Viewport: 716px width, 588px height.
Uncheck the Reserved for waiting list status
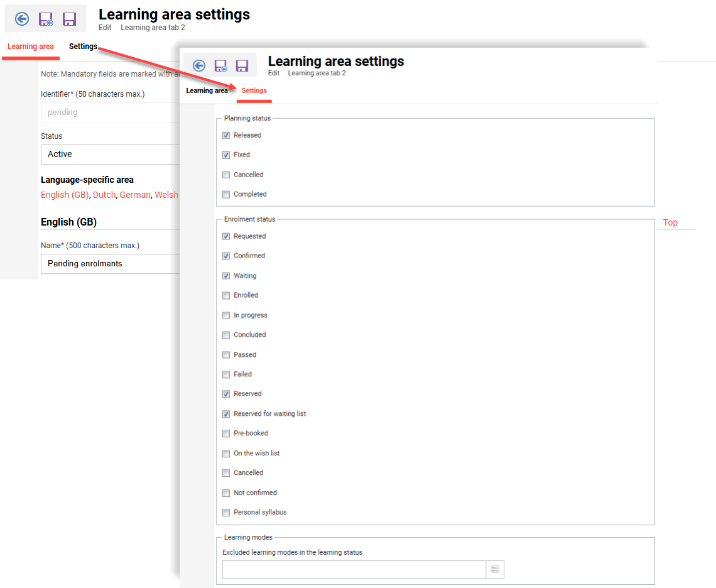click(x=226, y=413)
